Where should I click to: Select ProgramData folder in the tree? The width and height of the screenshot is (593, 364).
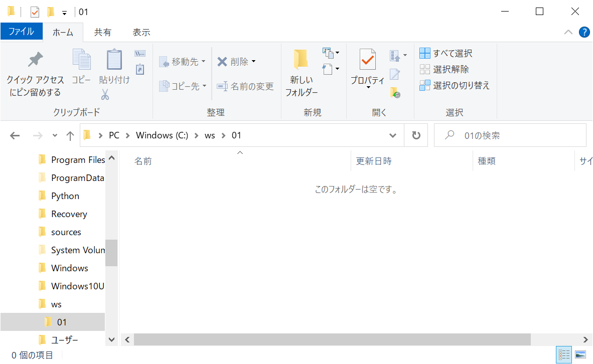71,178
